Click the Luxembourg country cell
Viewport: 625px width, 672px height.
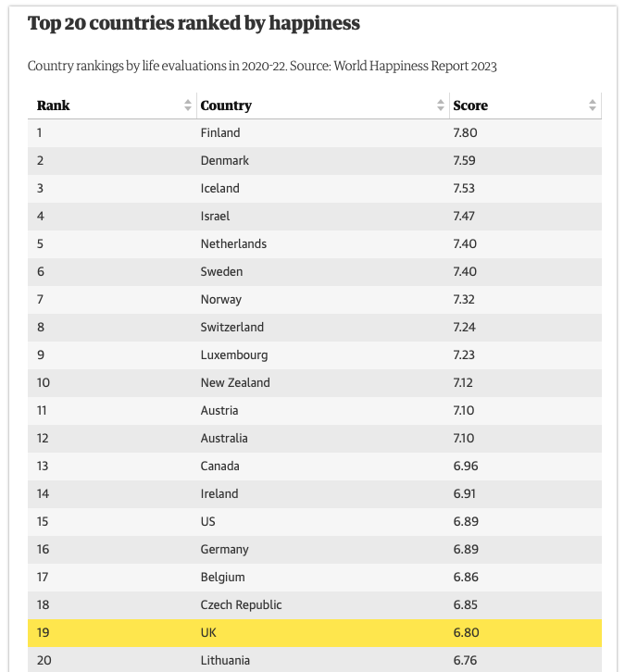[x=234, y=355]
